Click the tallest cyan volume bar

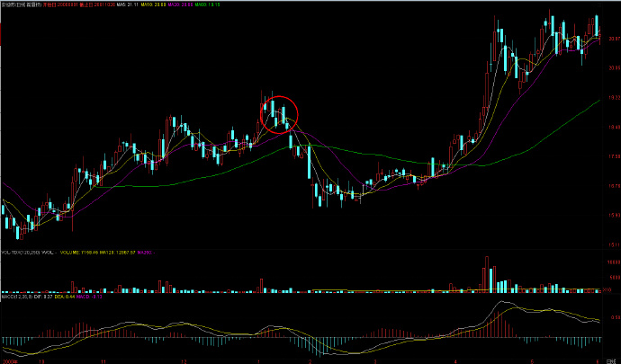coord(491,281)
